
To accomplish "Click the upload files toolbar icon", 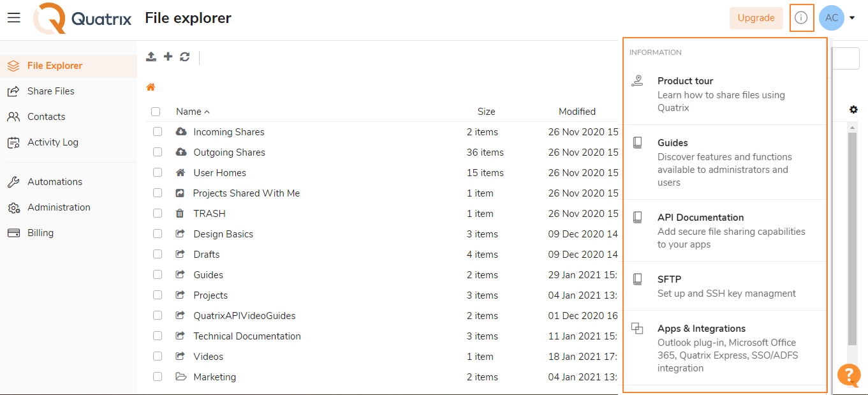I will point(151,57).
